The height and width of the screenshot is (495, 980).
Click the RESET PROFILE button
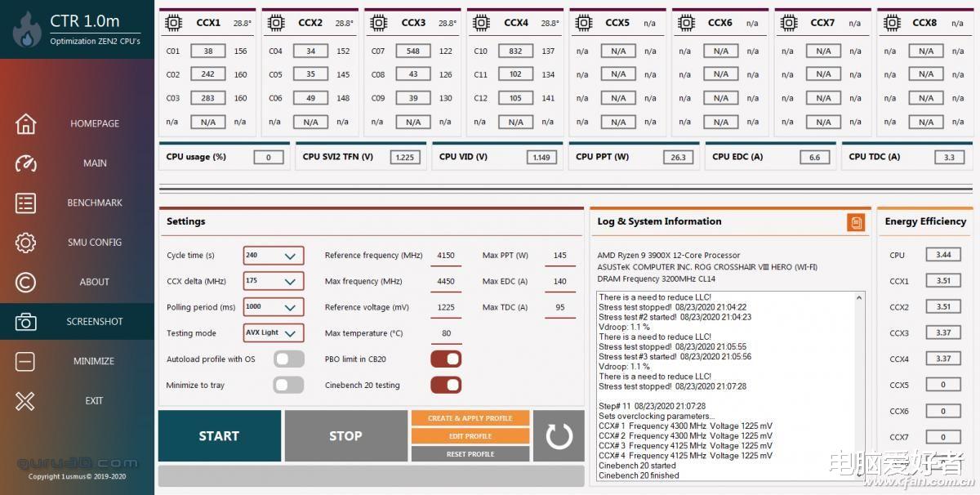coord(470,454)
